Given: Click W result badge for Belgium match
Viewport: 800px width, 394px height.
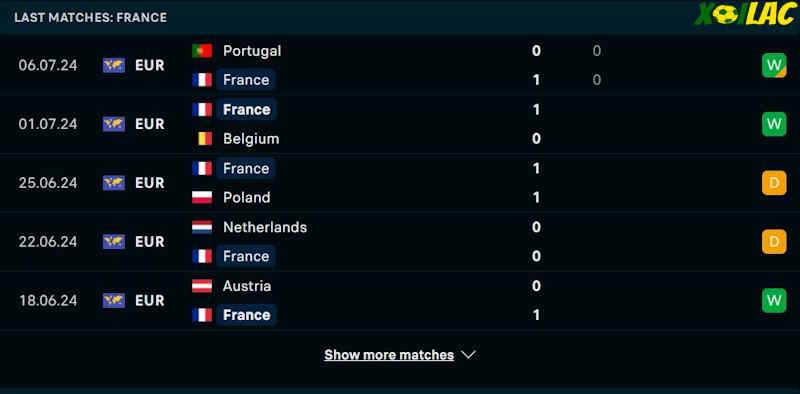Looking at the screenshot, I should coord(774,124).
